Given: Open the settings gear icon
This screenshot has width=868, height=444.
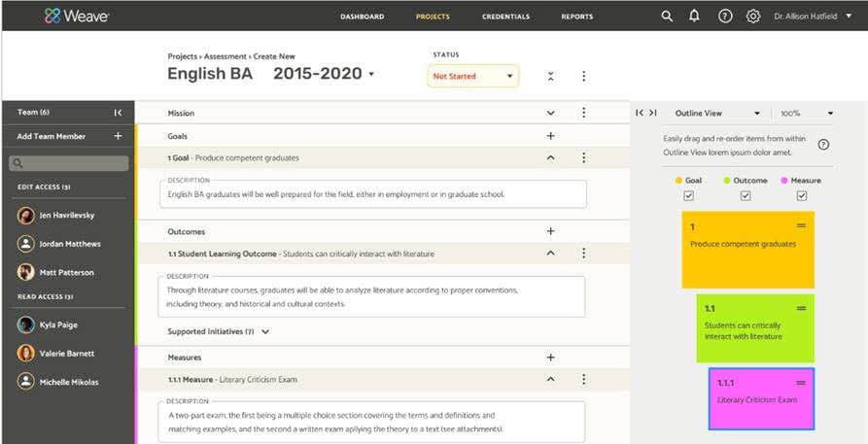Looking at the screenshot, I should [753, 17].
